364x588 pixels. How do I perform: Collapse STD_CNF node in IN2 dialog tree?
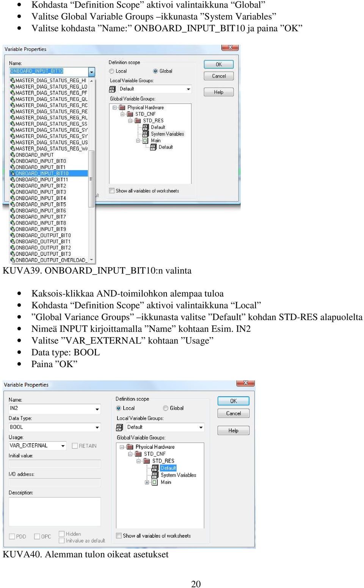pyautogui.click(x=130, y=454)
